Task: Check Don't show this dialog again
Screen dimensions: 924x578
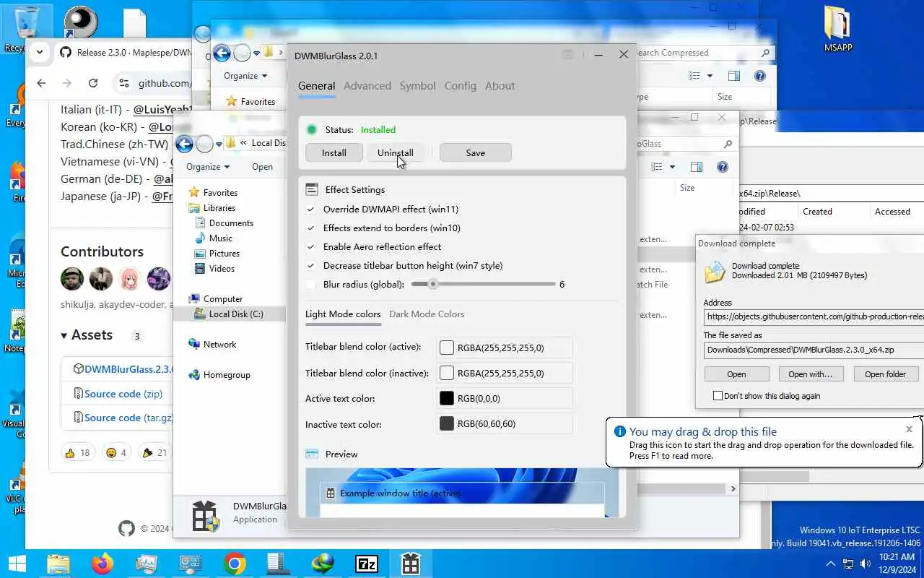Action: coord(718,396)
